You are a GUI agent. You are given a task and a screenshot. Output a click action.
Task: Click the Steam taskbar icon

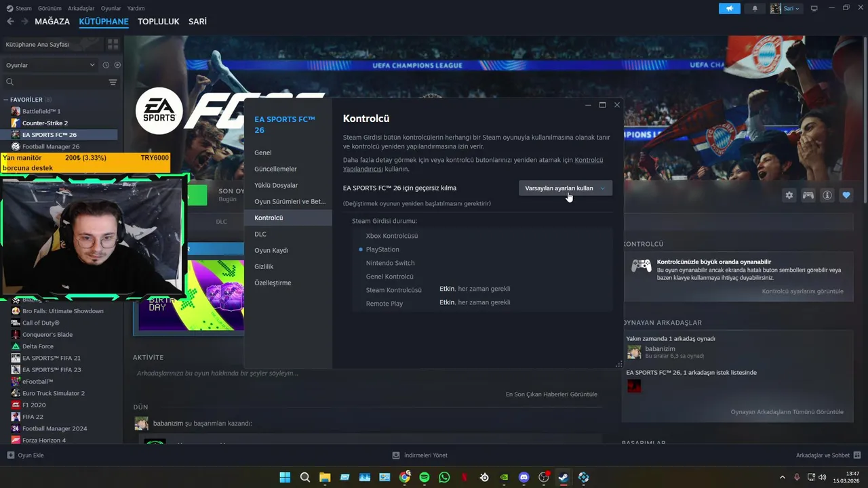(564, 477)
